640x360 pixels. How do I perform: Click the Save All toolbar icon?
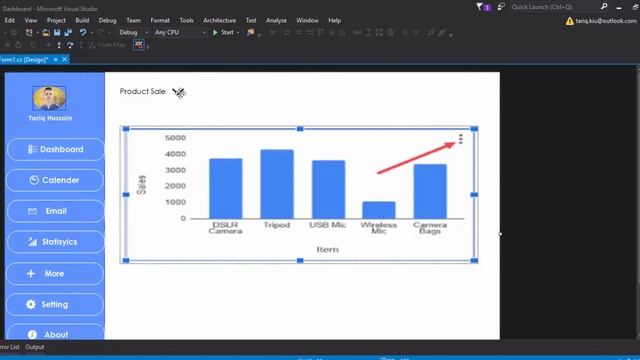tap(68, 32)
